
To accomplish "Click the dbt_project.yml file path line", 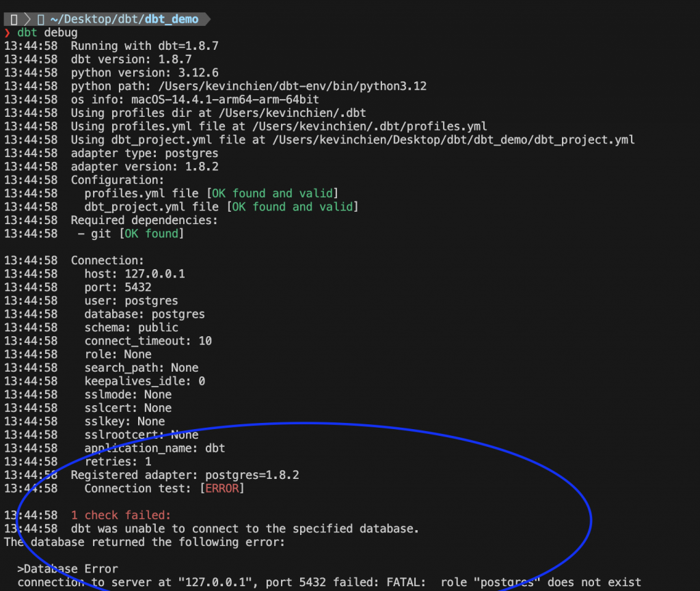I will coord(353,140).
